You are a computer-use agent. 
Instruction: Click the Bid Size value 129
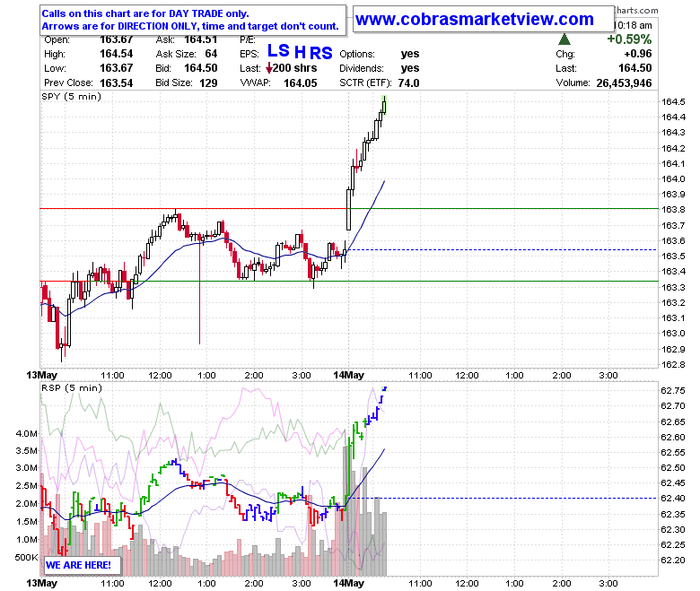coord(208,83)
